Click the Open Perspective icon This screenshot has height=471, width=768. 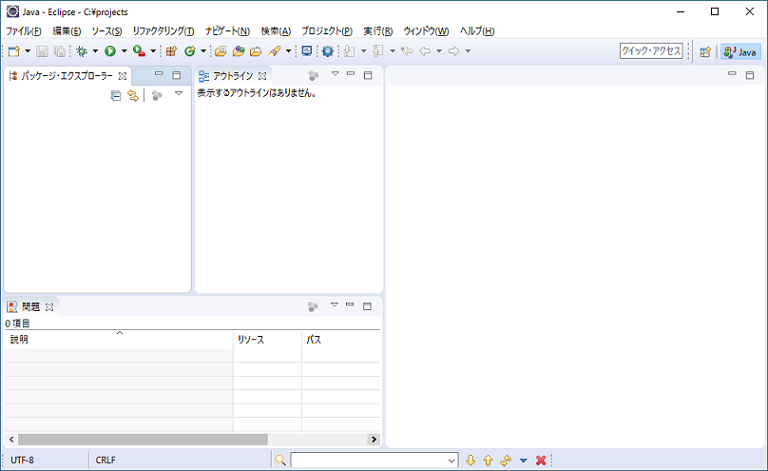tap(705, 51)
